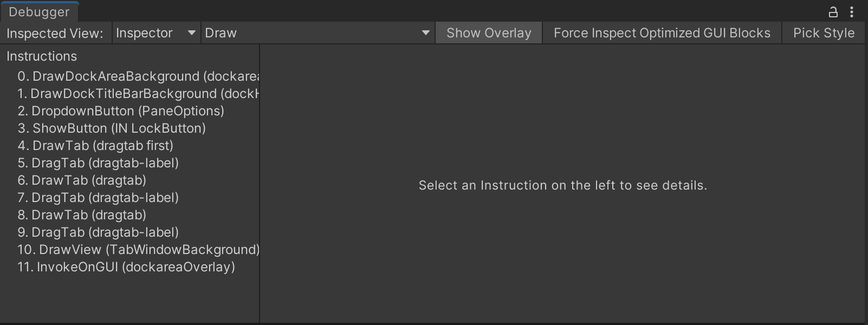This screenshot has width=868, height=325.
Task: Select instruction 9 DragTab (dragtab-label)
Action: point(98,232)
